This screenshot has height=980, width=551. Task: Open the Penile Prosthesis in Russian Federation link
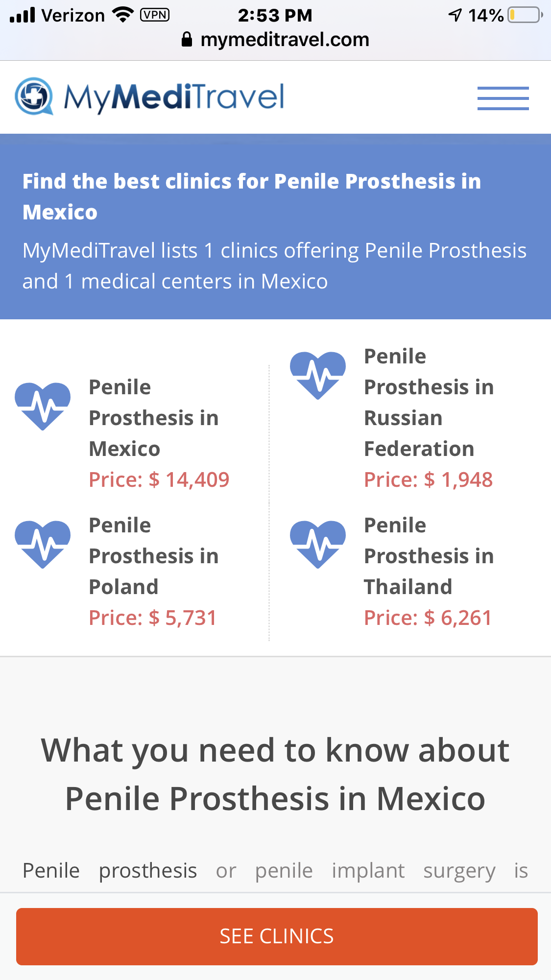[x=429, y=403]
